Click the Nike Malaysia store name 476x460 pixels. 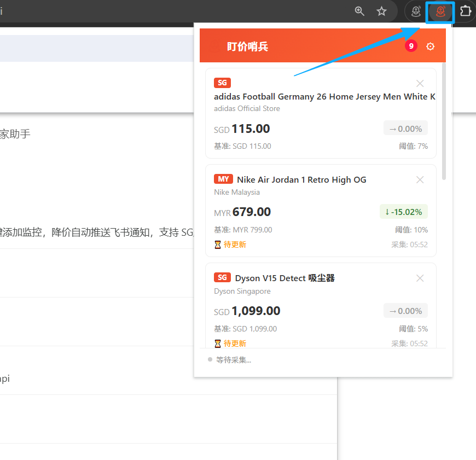click(237, 193)
